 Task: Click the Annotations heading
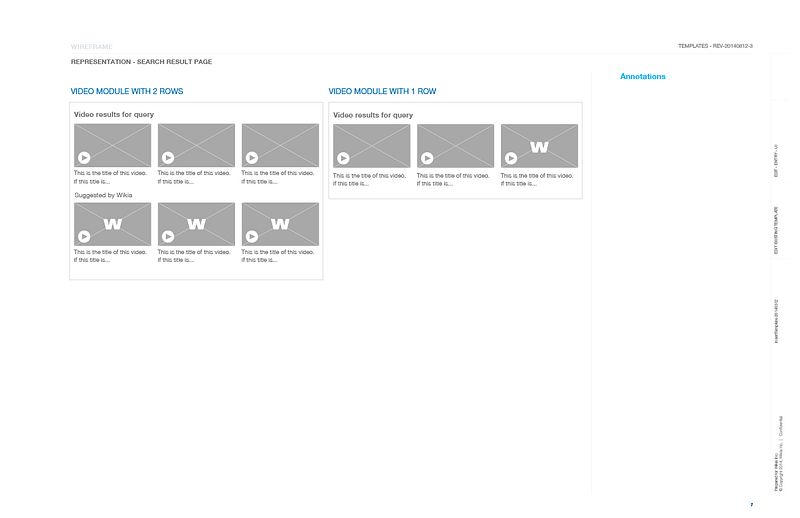coord(643,76)
